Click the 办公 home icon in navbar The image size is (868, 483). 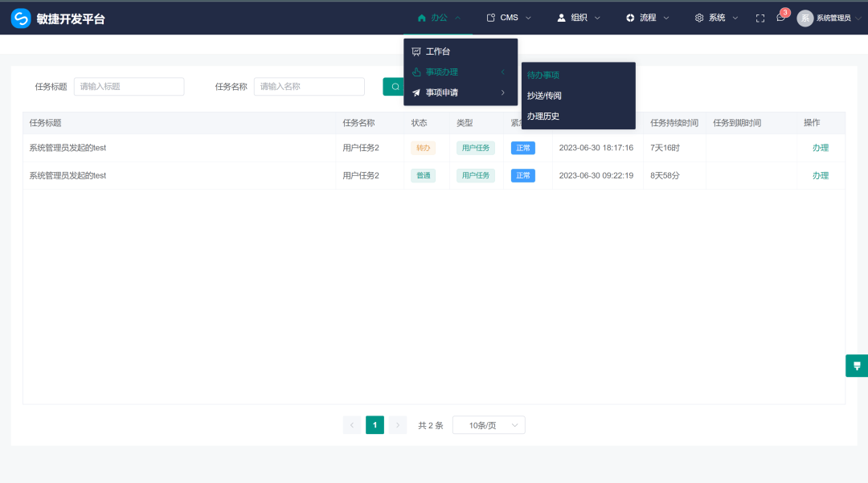click(422, 17)
